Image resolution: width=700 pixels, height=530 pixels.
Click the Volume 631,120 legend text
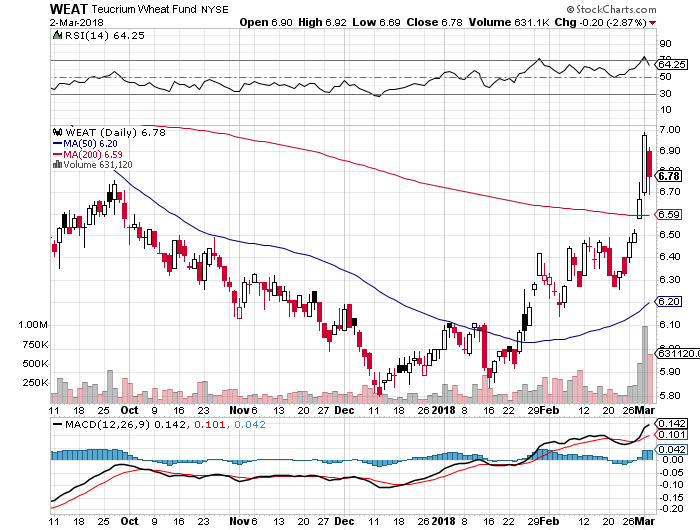(x=98, y=165)
